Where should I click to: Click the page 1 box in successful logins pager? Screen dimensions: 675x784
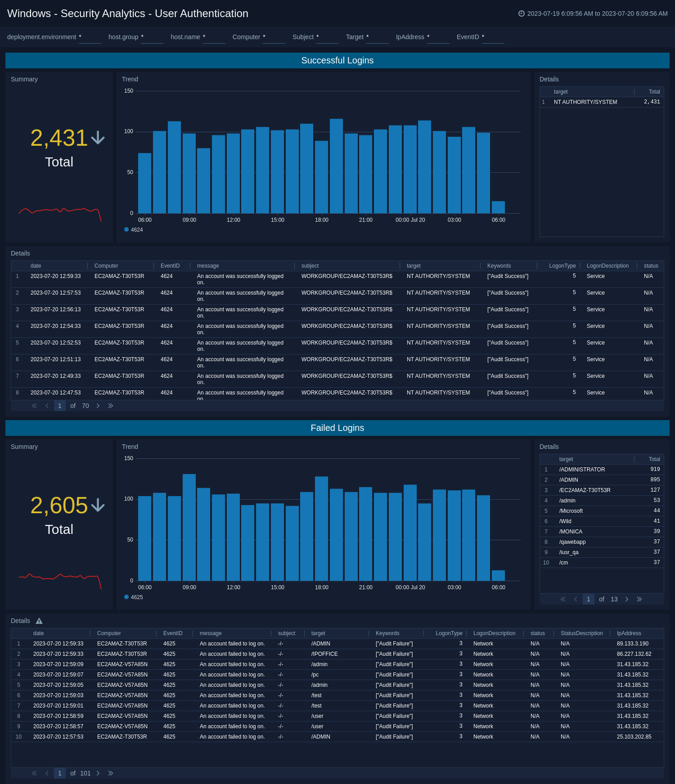tap(60, 406)
